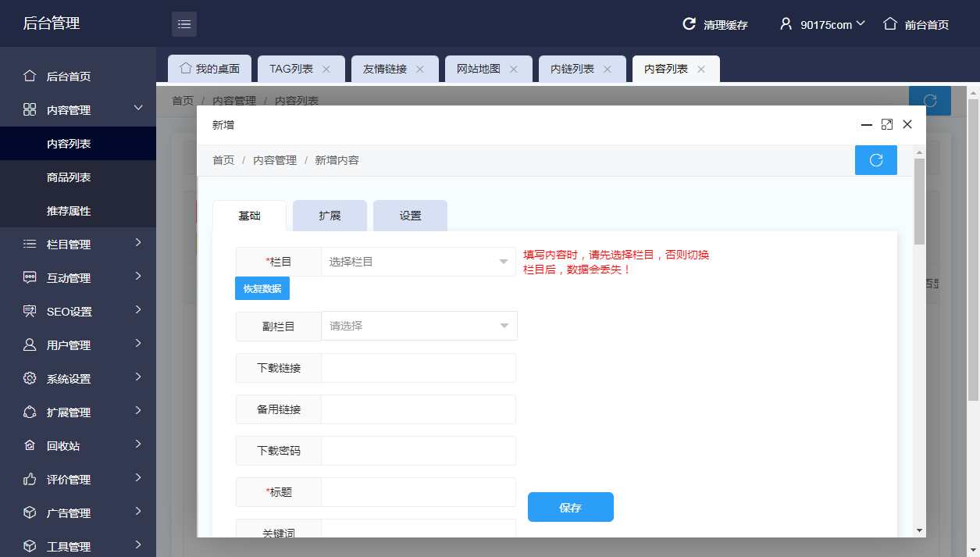Click the 清理缓存 refresh icon

(x=688, y=24)
